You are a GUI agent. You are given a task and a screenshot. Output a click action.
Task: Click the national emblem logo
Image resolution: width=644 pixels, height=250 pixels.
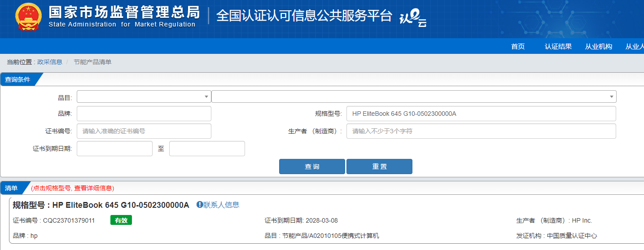click(28, 17)
